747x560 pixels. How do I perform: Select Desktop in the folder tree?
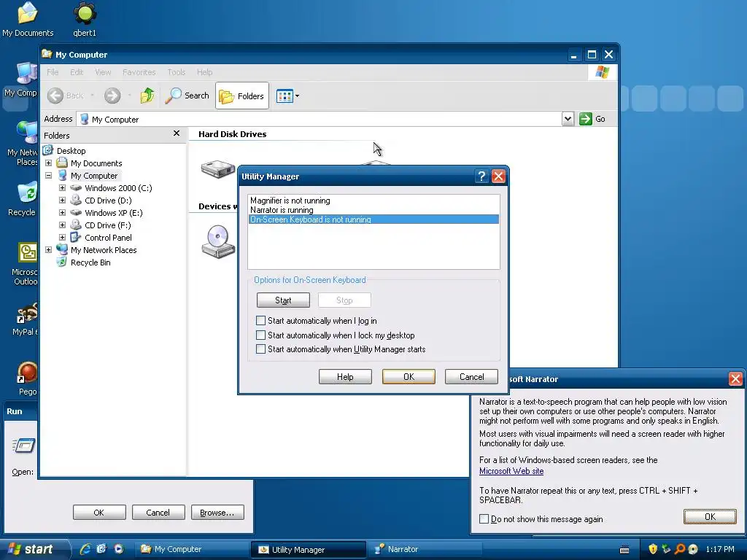[x=71, y=151]
